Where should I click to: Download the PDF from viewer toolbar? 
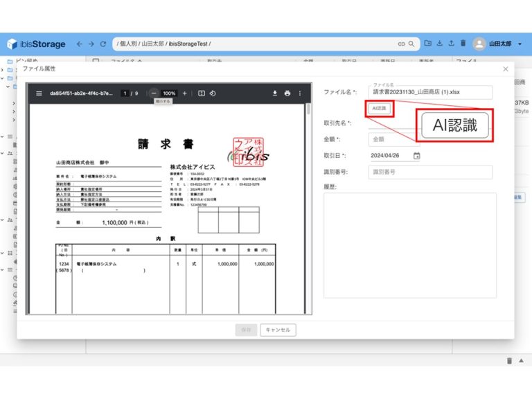click(274, 94)
